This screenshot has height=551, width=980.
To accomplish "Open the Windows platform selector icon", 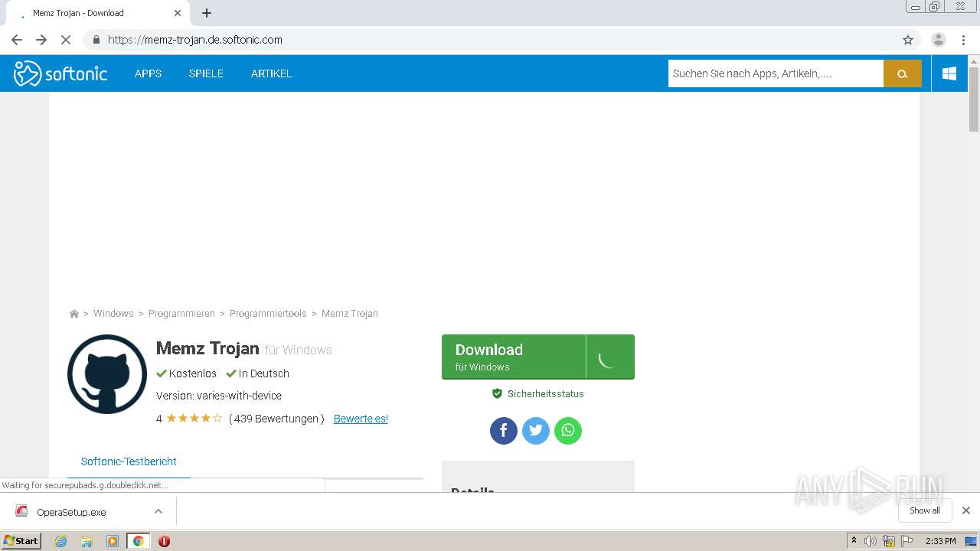I will [x=949, y=73].
